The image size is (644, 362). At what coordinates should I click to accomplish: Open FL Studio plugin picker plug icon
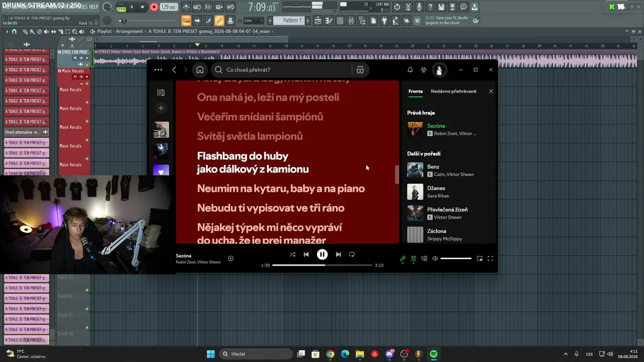[384, 21]
